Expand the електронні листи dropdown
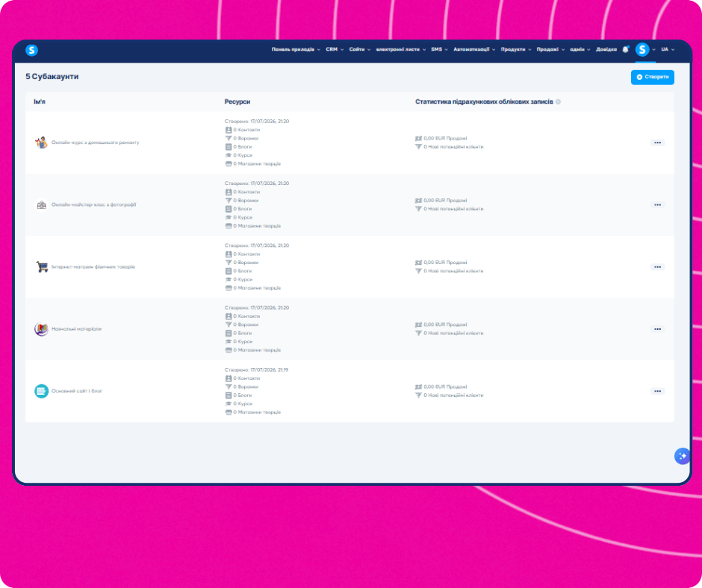Image resolution: width=702 pixels, height=588 pixels. click(x=401, y=49)
